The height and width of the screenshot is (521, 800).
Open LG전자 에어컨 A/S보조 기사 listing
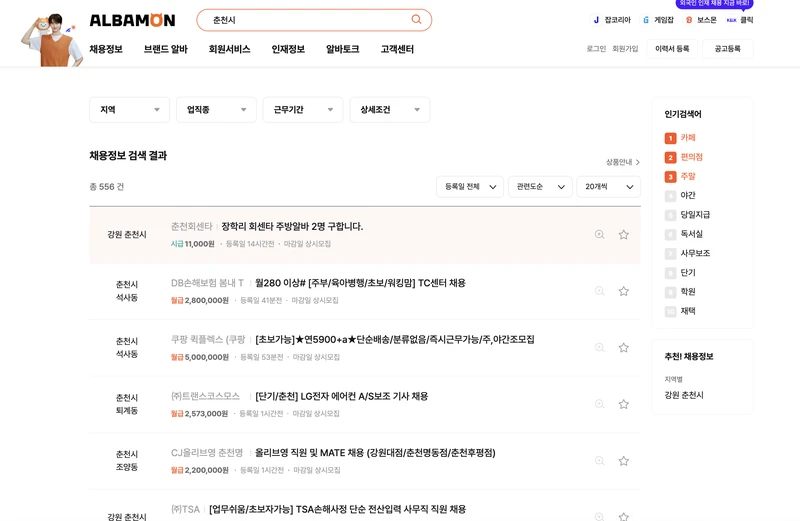[342, 396]
